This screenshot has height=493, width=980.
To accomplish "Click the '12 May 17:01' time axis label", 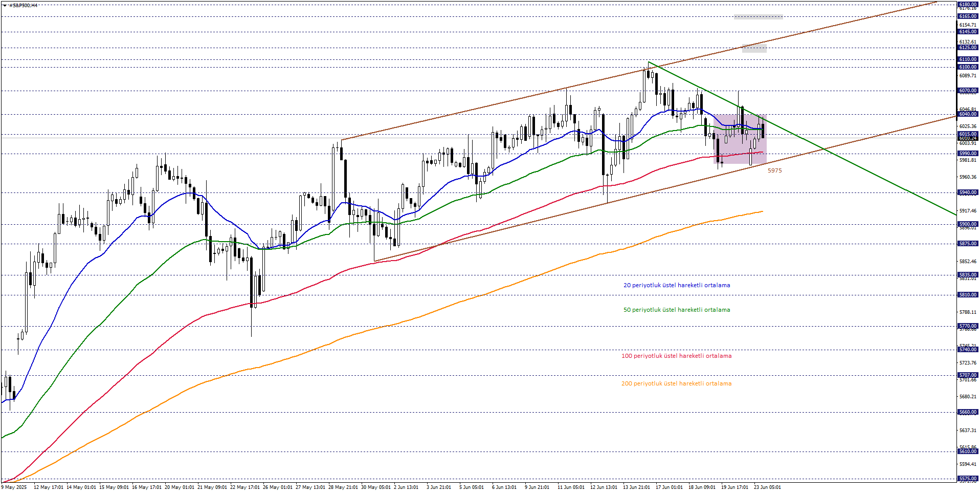I will tap(49, 487).
